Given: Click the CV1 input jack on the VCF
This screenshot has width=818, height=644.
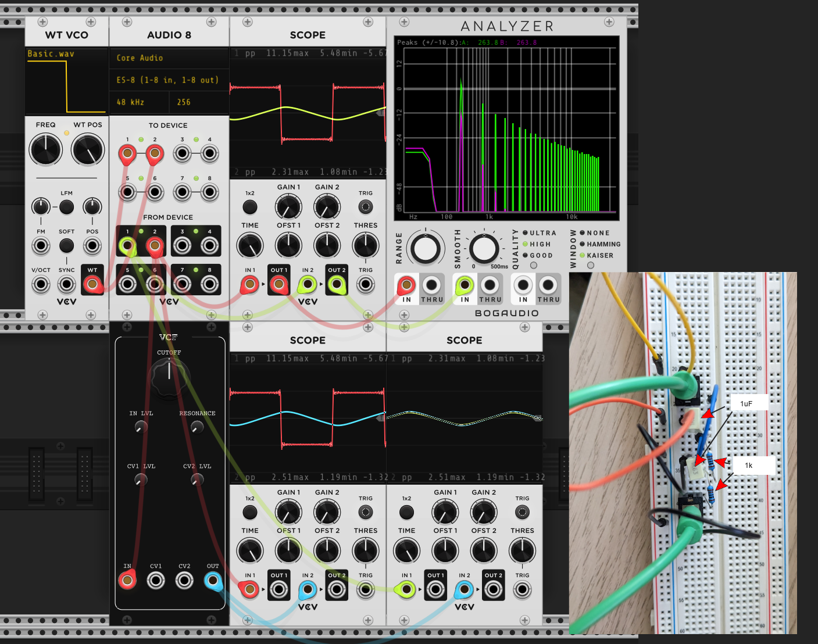Looking at the screenshot, I should (x=156, y=580).
